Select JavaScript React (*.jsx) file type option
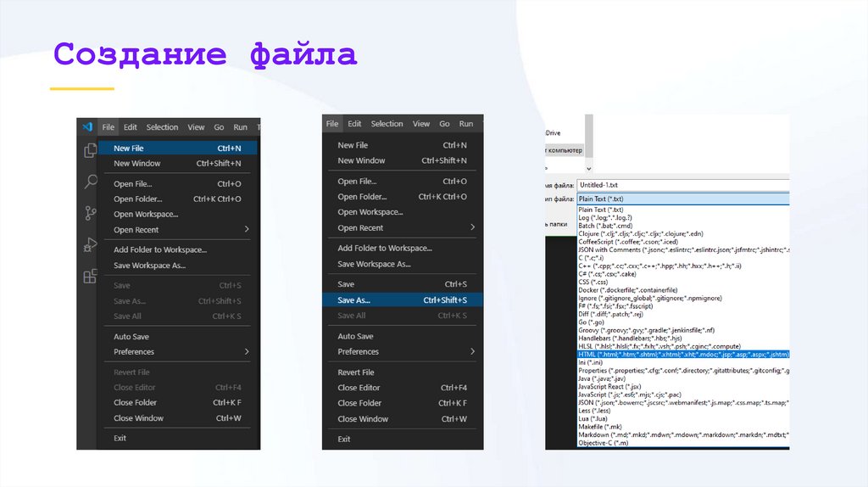This screenshot has height=487, width=868. coord(683,387)
